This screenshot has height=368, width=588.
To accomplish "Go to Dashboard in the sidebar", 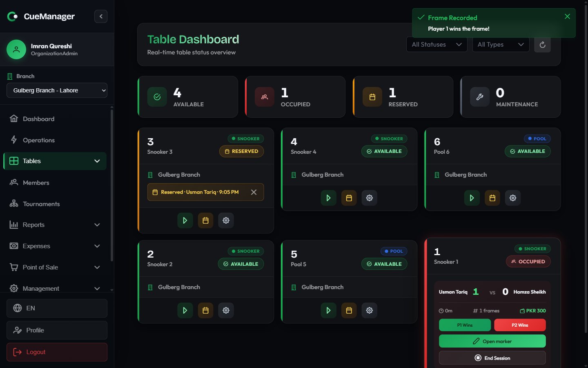I will [55, 119].
